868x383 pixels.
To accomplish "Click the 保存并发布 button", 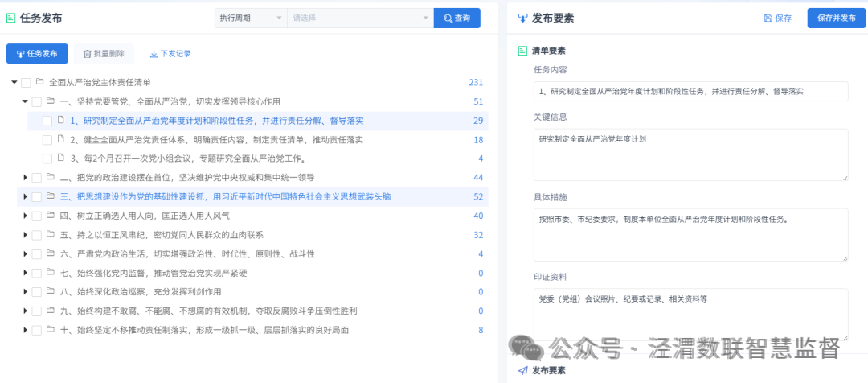I will click(x=836, y=18).
